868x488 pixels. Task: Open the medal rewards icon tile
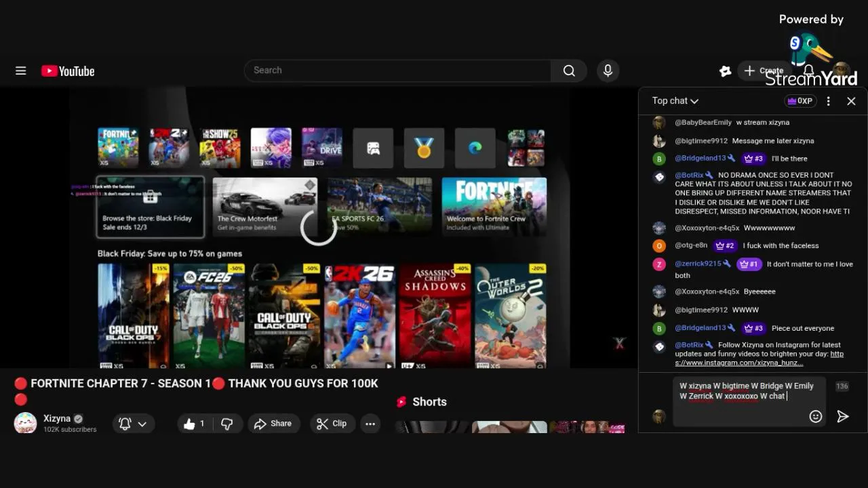[x=424, y=148]
